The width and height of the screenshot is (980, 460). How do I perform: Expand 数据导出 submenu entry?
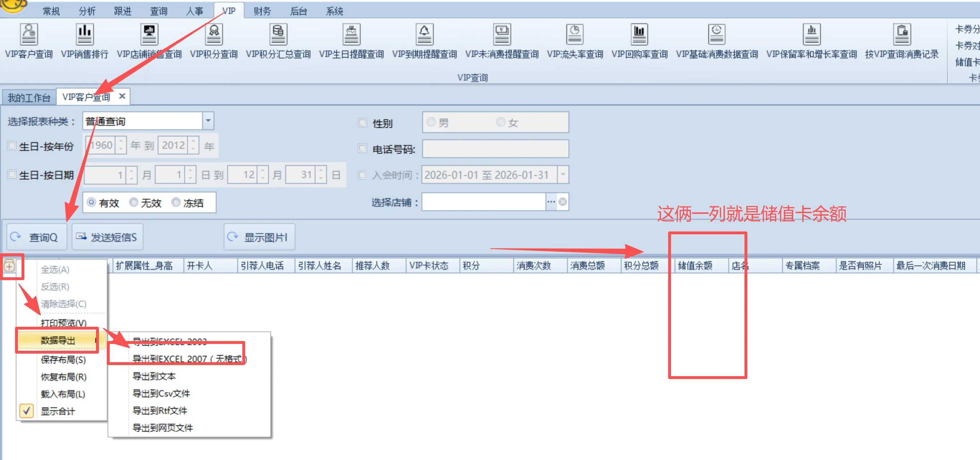(x=58, y=340)
